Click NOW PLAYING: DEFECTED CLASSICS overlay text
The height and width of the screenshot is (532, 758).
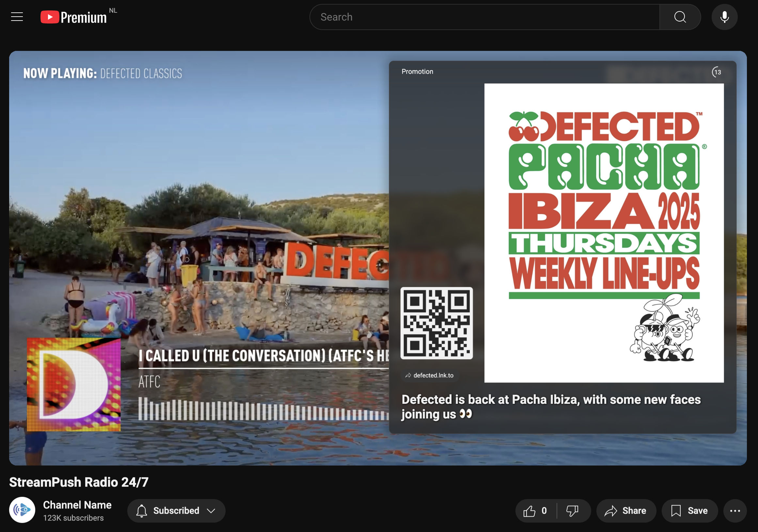(x=103, y=73)
